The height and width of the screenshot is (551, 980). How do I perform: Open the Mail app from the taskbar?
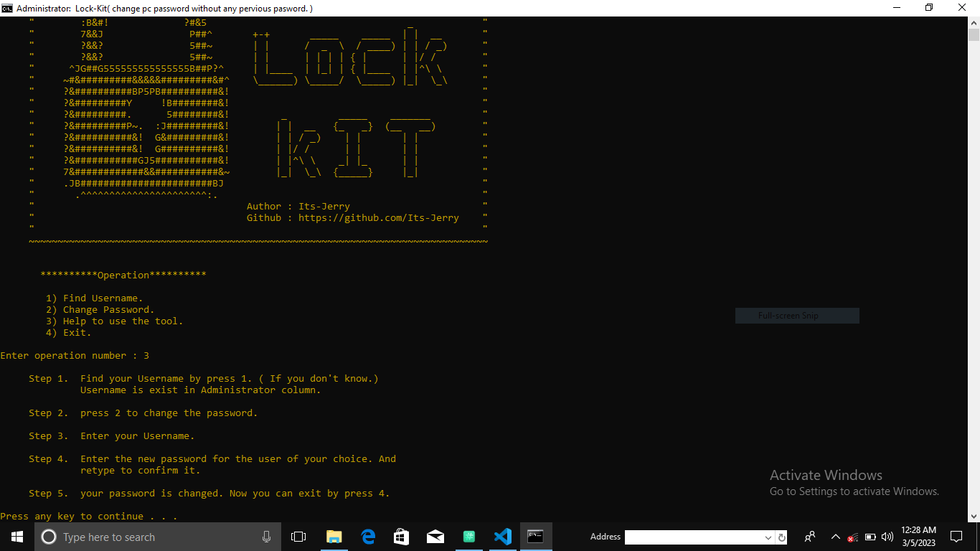(435, 536)
